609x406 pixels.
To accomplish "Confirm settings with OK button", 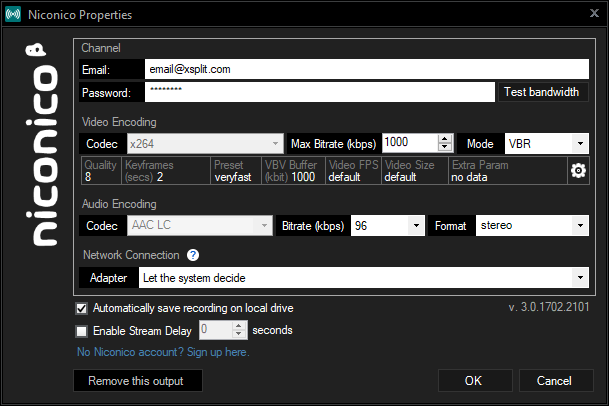I will coord(475,381).
